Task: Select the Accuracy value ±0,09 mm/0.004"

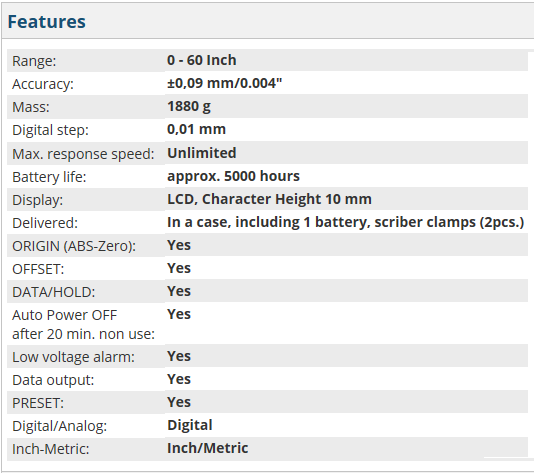Action: pyautogui.click(x=224, y=83)
